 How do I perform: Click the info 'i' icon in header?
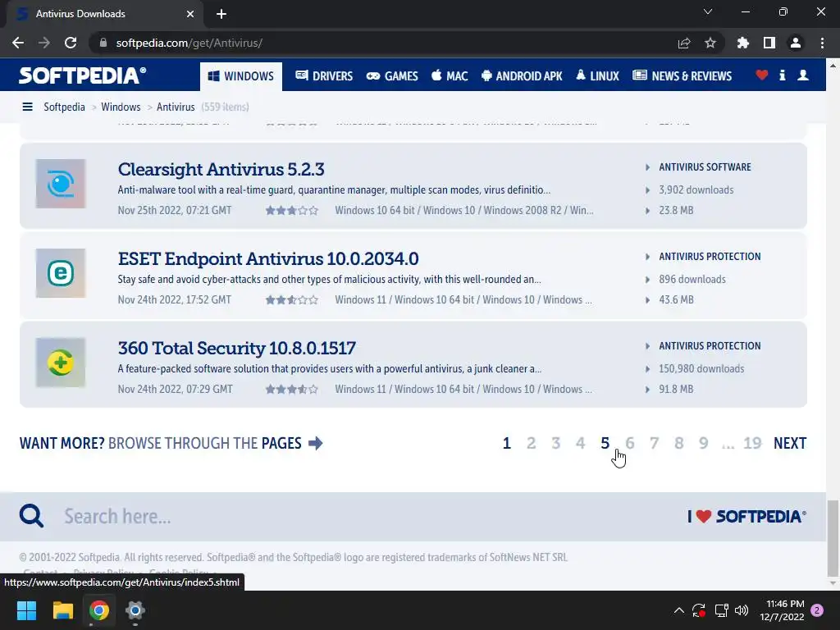(x=782, y=75)
